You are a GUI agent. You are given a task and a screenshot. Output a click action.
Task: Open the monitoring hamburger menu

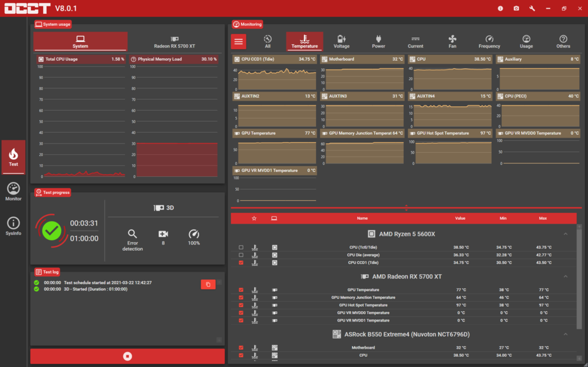pos(238,42)
